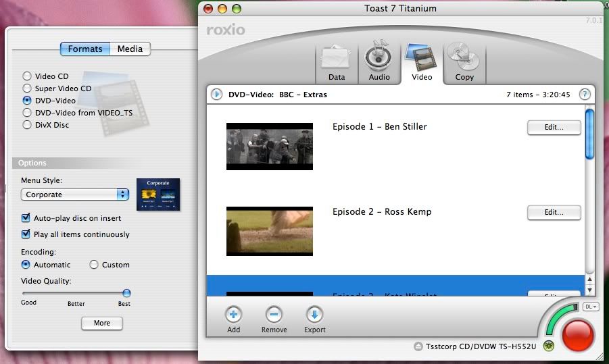
Task: Click the green disc space gauge
Action: point(559,318)
